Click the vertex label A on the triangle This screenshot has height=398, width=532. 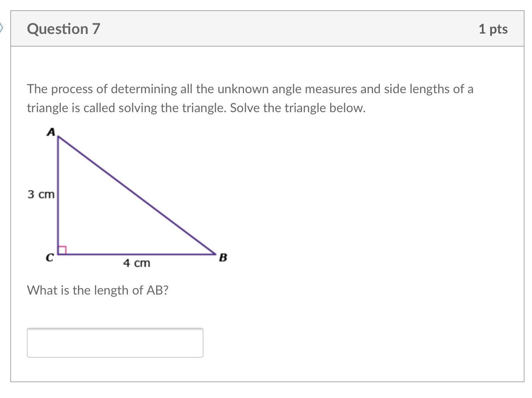click(50, 132)
